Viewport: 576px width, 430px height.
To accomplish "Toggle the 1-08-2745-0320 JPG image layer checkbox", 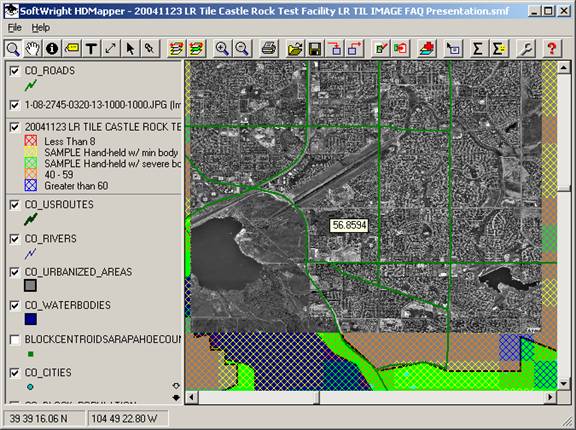I will (x=14, y=105).
